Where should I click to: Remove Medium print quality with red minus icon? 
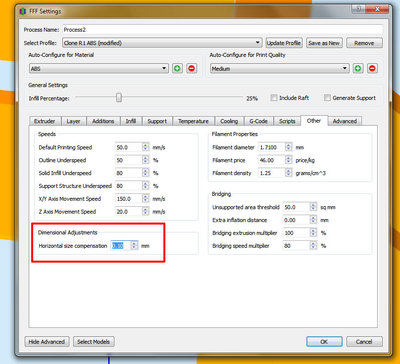tap(372, 68)
